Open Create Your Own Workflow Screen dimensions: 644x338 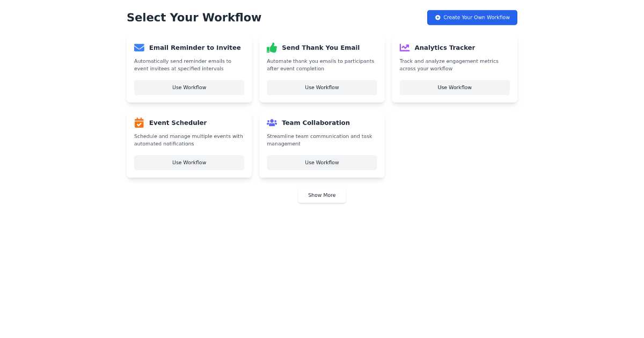(472, 17)
